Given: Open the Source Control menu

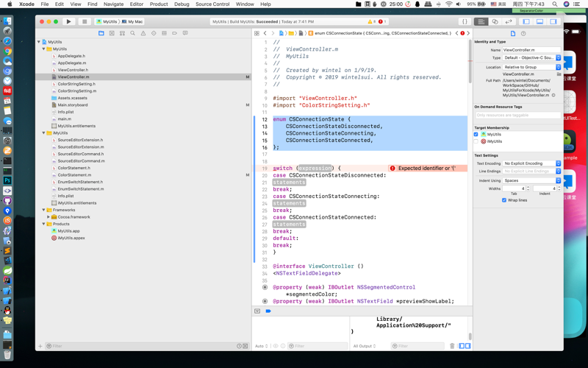Looking at the screenshot, I should tap(212, 4).
